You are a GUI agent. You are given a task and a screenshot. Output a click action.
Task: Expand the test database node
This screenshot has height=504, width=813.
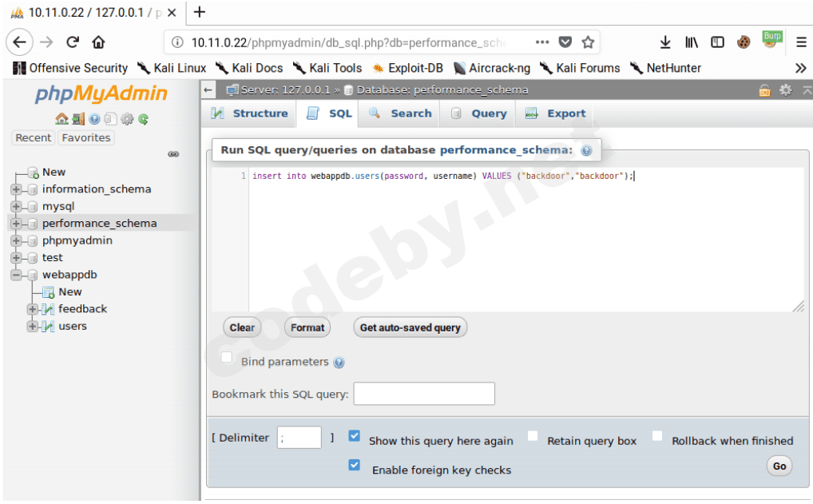coord(16,258)
